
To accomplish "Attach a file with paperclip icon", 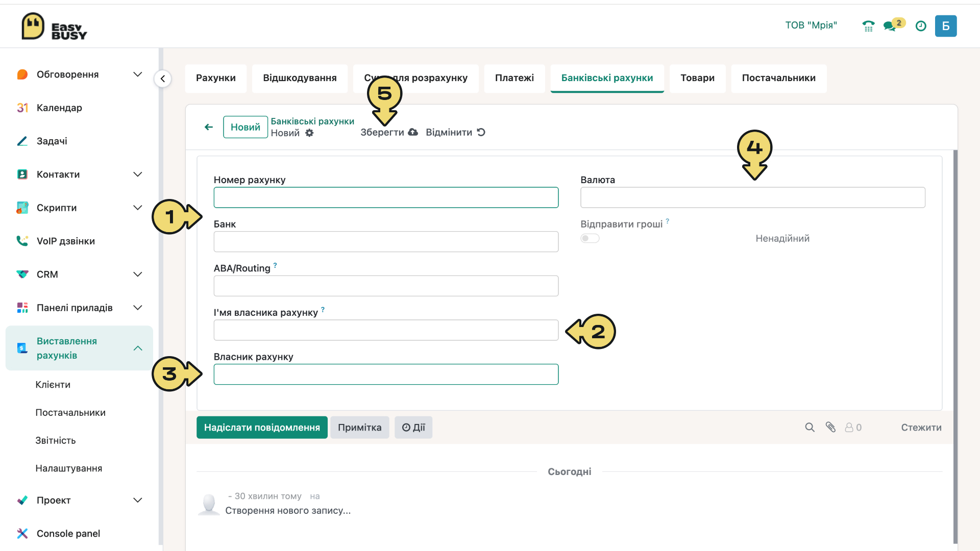I will [x=830, y=428].
